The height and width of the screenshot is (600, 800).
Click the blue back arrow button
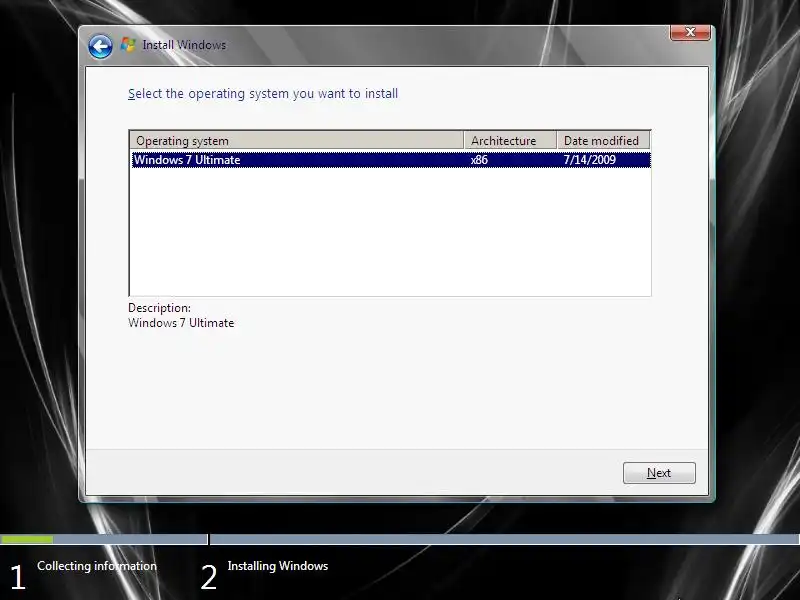100,47
